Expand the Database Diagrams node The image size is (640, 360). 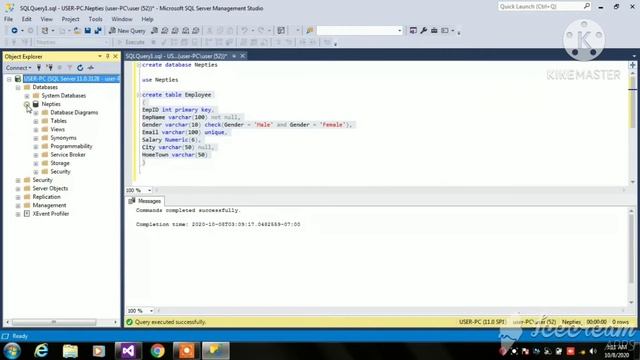pyautogui.click(x=36, y=113)
